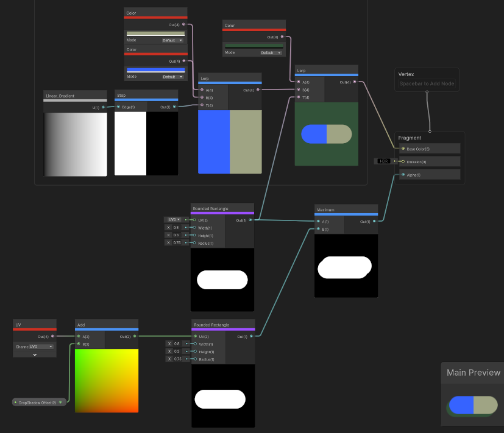Screen dimensions: 504x433
Task: Select the DropShadow Offset(2) property node
Action: coord(38,403)
